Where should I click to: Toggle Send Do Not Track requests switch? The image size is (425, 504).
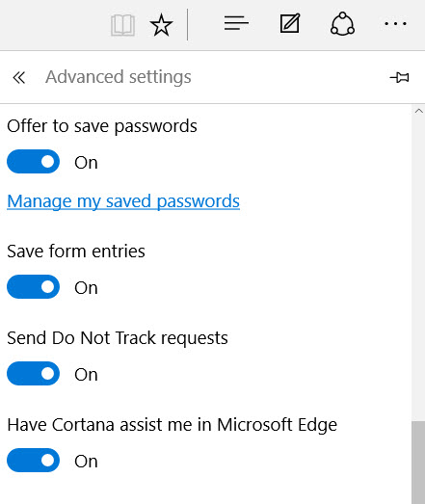[33, 374]
